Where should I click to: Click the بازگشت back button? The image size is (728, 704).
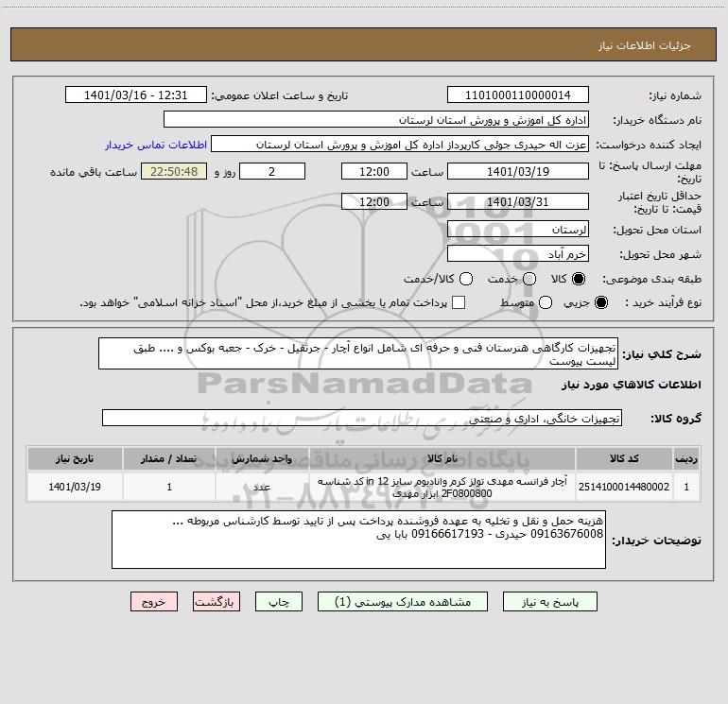(217, 602)
